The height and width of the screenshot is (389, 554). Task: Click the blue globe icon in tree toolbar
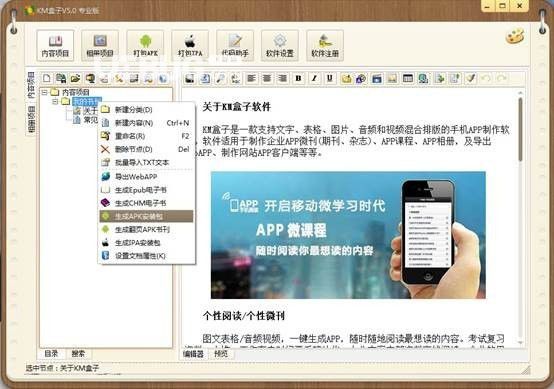pyautogui.click(x=163, y=78)
